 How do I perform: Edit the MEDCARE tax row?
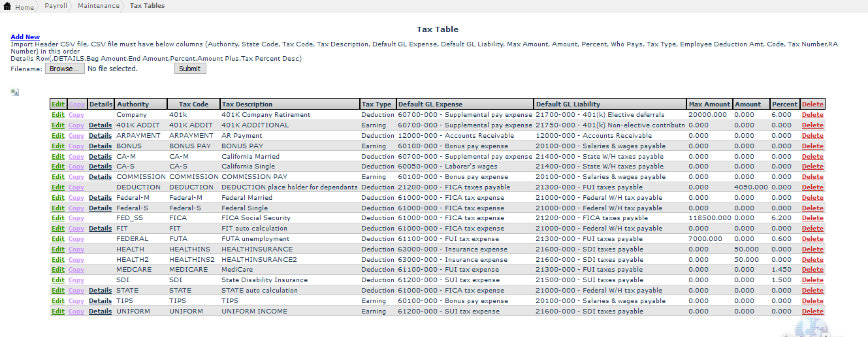57,270
